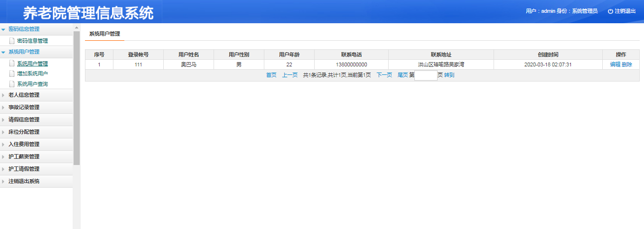Go to 首页 first page
Screen dimensions: 644x229
coord(271,75)
